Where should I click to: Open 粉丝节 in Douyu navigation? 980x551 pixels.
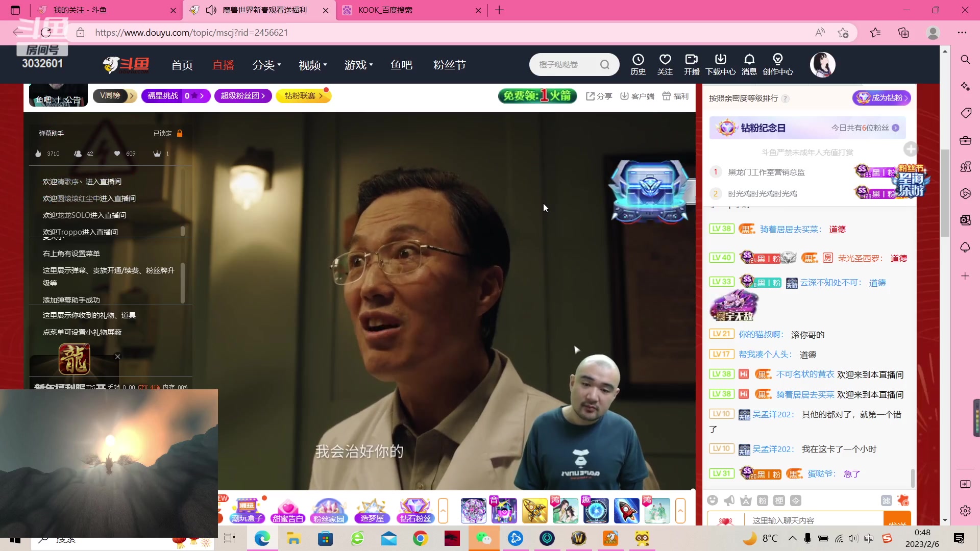(x=450, y=65)
